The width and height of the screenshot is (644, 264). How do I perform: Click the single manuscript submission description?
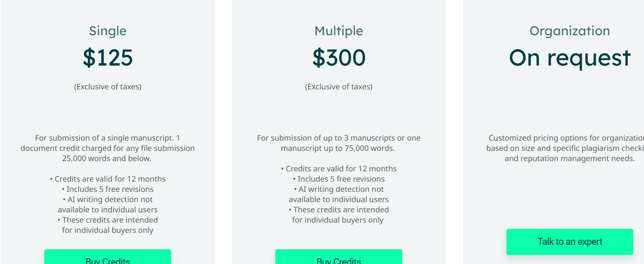108,148
